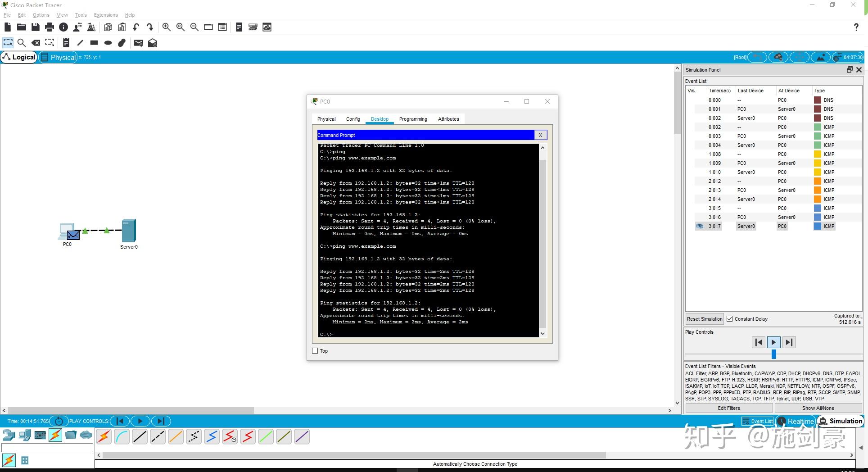Click the Copy icon in toolbar
The height and width of the screenshot is (472, 868).
click(x=108, y=27)
